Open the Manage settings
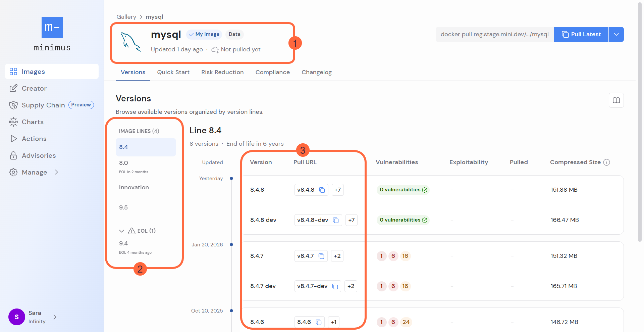 pyautogui.click(x=34, y=172)
